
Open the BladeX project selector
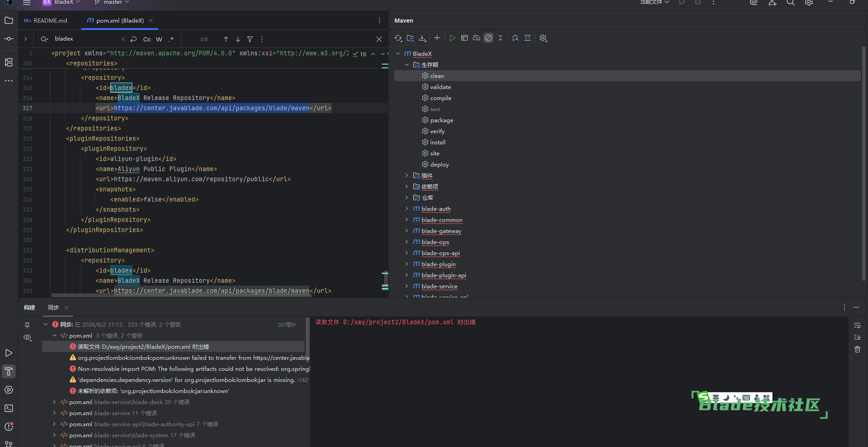(x=61, y=2)
